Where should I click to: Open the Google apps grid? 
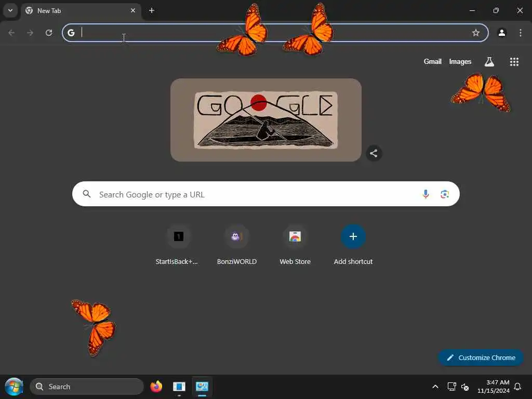(514, 61)
